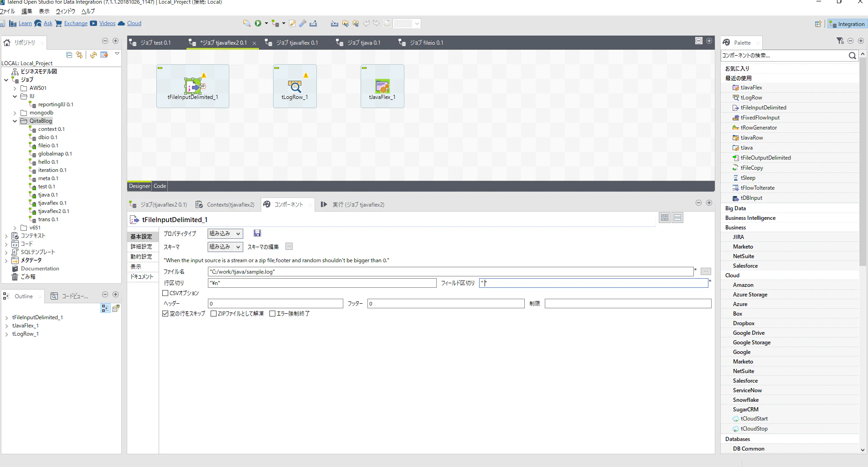This screenshot has width=868, height=467.
Task: Click the スキーマの編集 ellipsis button
Action: point(289,247)
